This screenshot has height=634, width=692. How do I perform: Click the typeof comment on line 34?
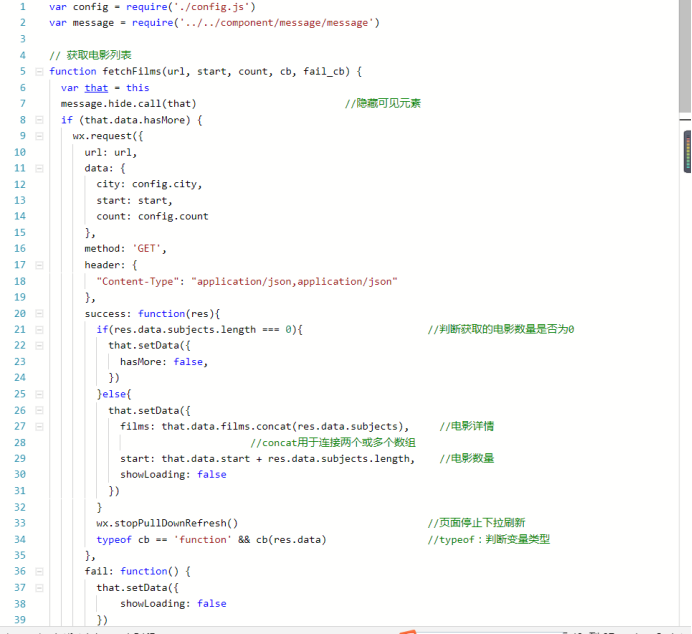489,539
